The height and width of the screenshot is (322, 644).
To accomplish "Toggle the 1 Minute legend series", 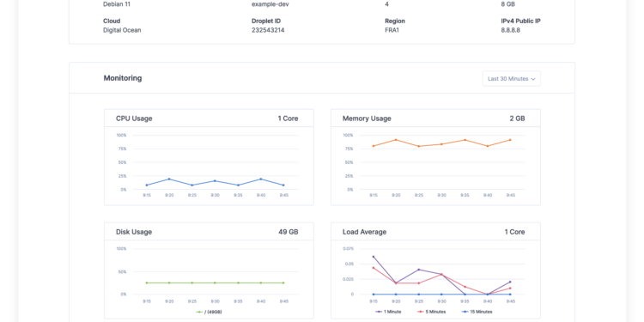I will [388, 312].
